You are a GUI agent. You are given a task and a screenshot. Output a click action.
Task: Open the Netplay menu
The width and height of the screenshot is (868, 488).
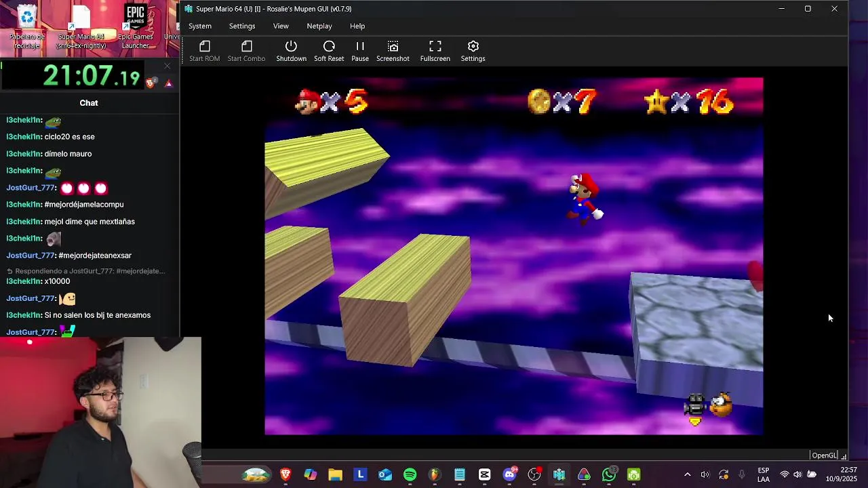pyautogui.click(x=319, y=26)
